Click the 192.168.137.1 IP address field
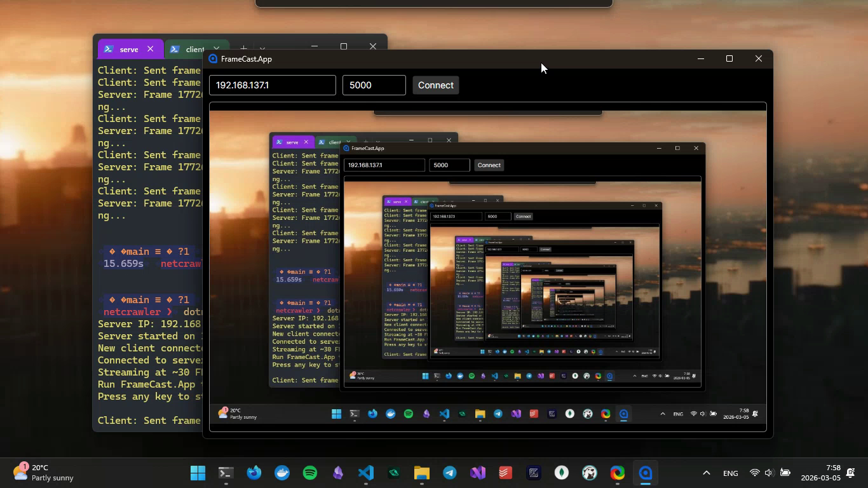The width and height of the screenshot is (868, 488). pyautogui.click(x=272, y=85)
